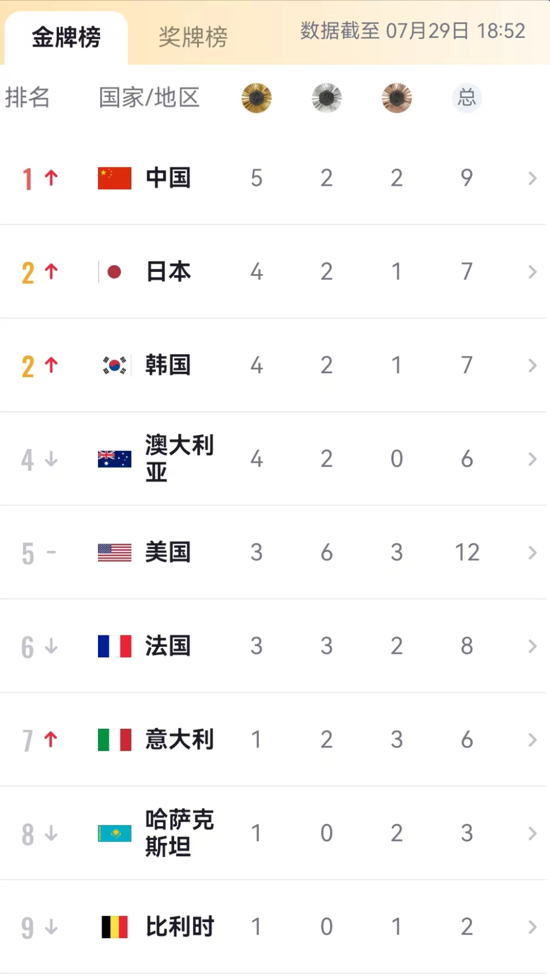This screenshot has width=550, height=980.
Task: Expand the 法国 row chevron
Action: click(532, 646)
